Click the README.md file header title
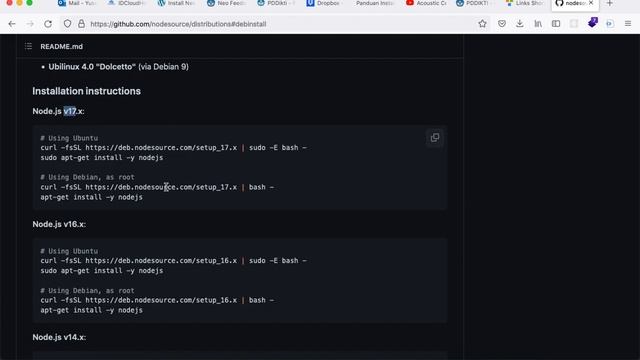Image resolution: width=640 pixels, height=360 pixels. 62,47
